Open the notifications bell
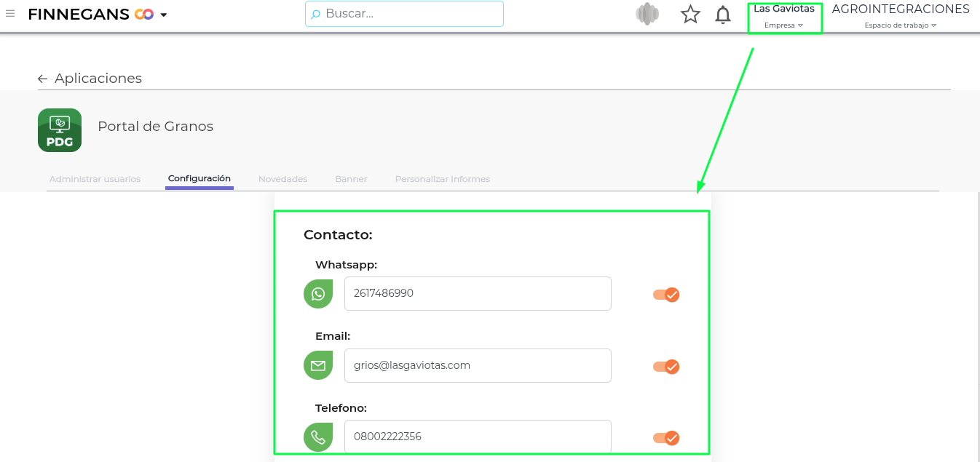The width and height of the screenshot is (980, 462). [722, 15]
